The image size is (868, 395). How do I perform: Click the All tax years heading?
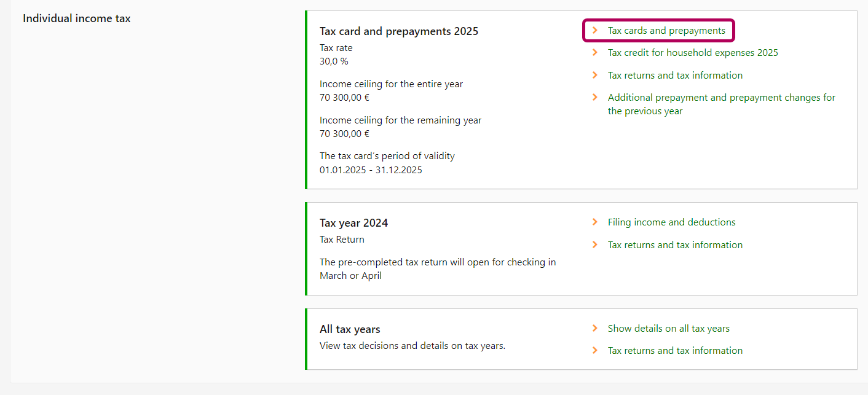pyautogui.click(x=350, y=329)
